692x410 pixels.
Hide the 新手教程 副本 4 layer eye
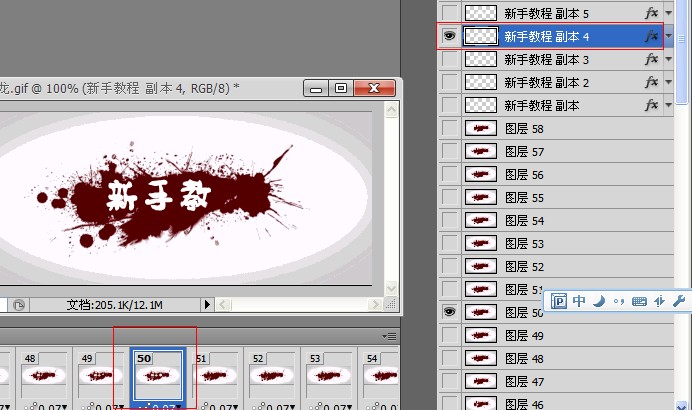(449, 36)
